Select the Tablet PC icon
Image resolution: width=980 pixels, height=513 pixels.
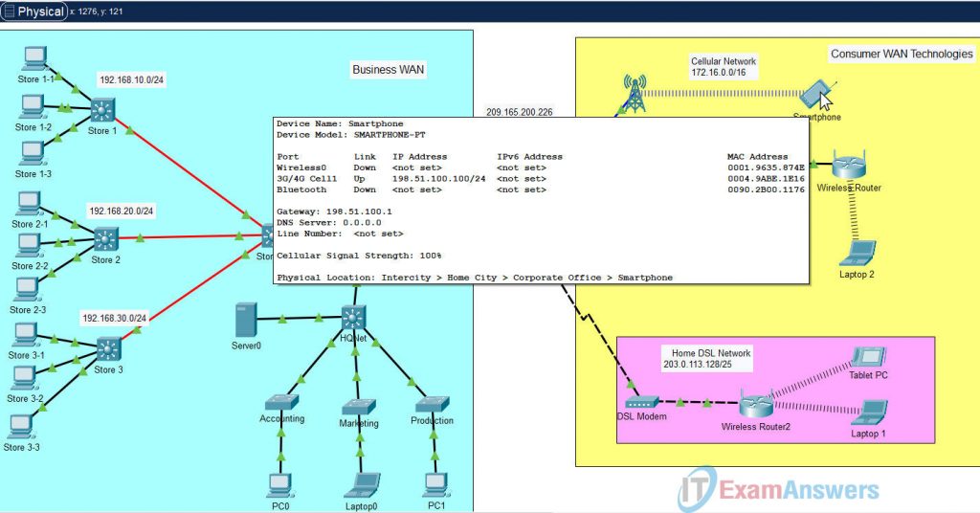coord(869,357)
